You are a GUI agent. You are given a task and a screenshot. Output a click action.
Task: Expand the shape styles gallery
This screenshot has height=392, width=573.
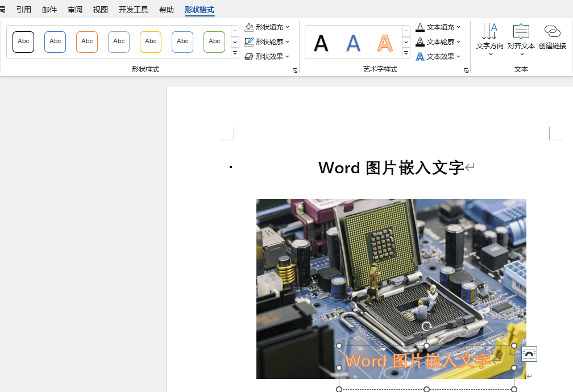(x=235, y=53)
